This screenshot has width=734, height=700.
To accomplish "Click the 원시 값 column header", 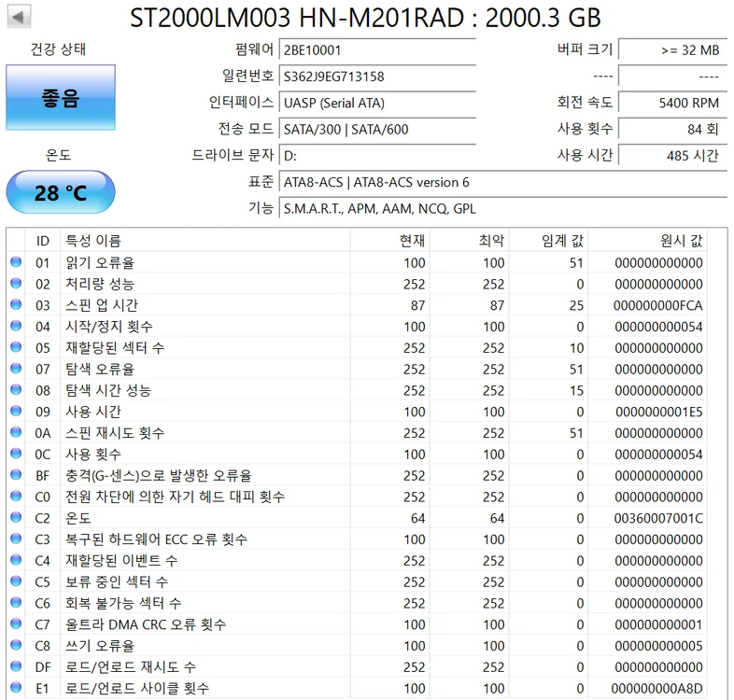I will click(648, 241).
